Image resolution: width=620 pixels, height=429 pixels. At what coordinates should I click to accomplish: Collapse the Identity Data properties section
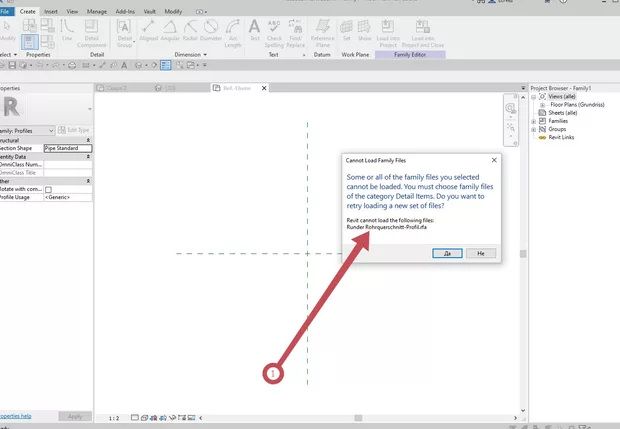coord(88,157)
